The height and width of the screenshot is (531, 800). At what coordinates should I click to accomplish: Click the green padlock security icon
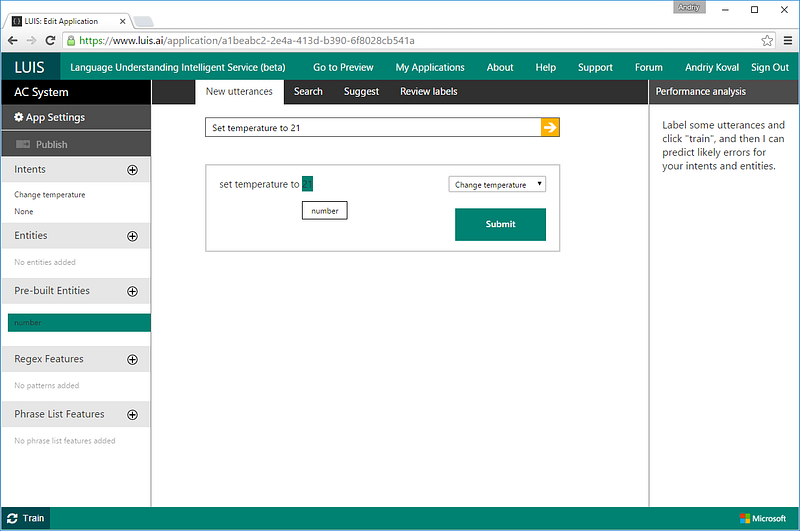tap(71, 41)
